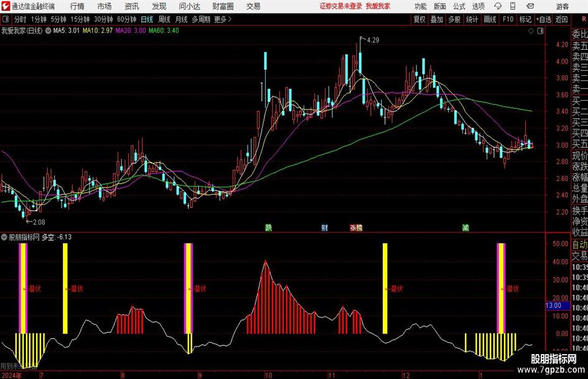Click the 多股 multi-stock button
The image size is (588, 379).
(x=454, y=19)
